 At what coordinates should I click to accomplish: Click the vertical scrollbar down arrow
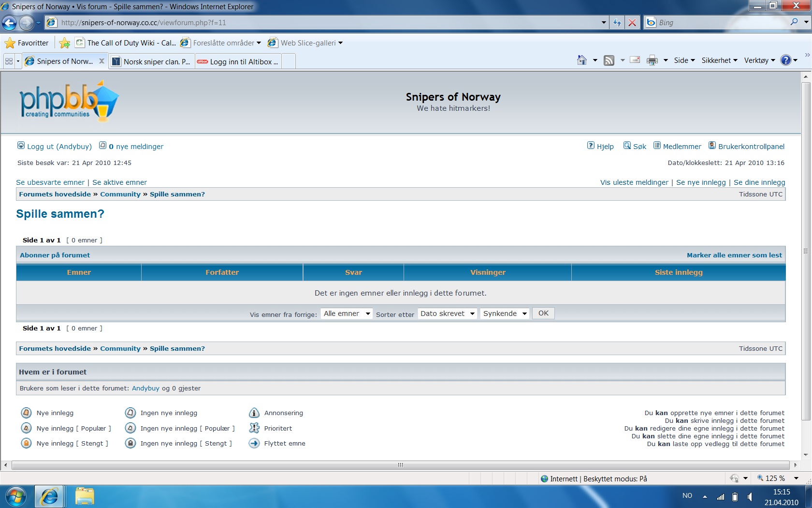click(x=806, y=454)
